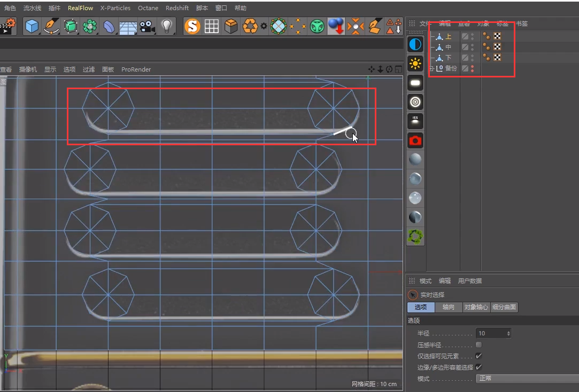This screenshot has height=392, width=579.
Task: Click the 半径 input field
Action: tap(491, 333)
